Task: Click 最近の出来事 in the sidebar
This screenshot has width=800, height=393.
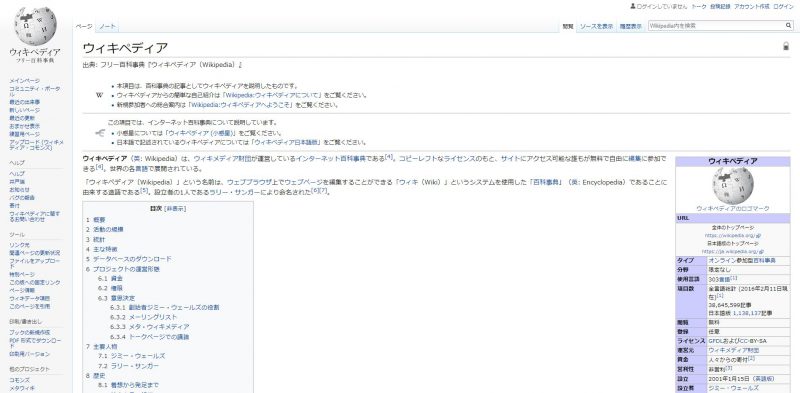Action: [24, 102]
